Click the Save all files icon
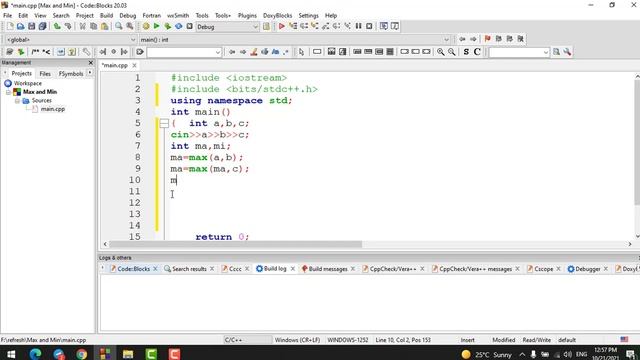The image size is (640, 360). [x=42, y=27]
